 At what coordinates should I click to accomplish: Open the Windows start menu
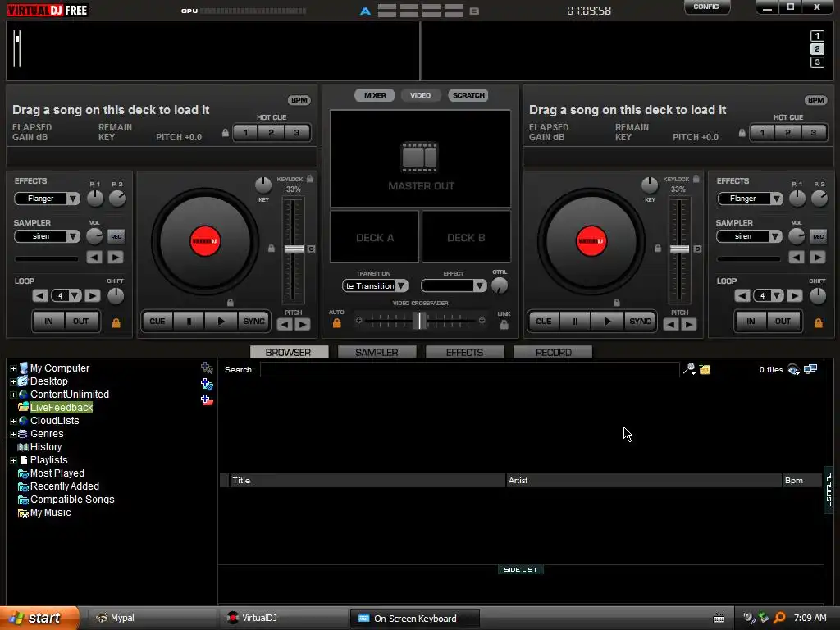click(x=39, y=619)
